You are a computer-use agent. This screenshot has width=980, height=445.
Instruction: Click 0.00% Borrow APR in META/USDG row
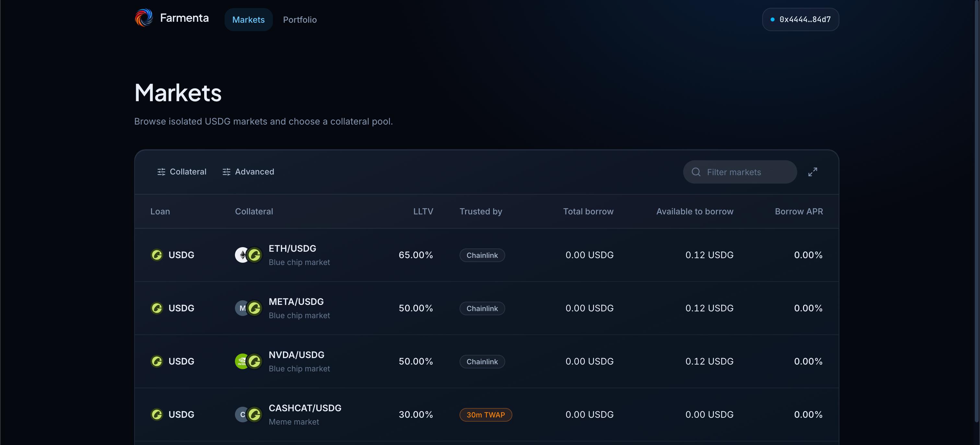tap(808, 308)
